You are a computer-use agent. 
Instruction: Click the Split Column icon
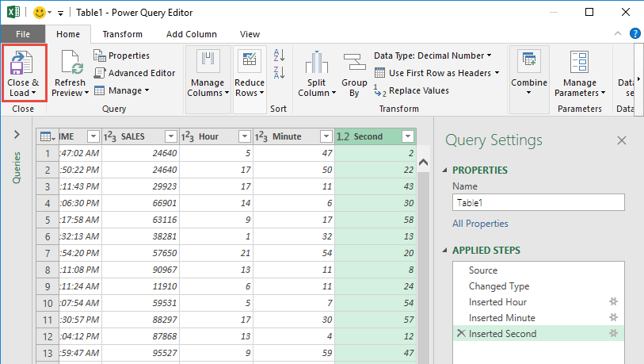pyautogui.click(x=316, y=63)
